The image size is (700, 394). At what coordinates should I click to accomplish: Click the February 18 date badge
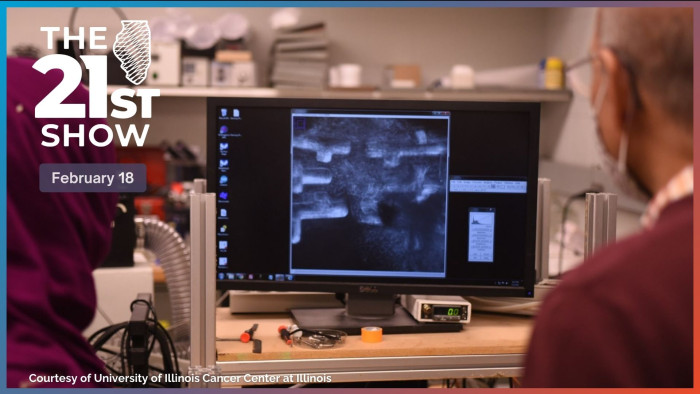click(x=93, y=178)
